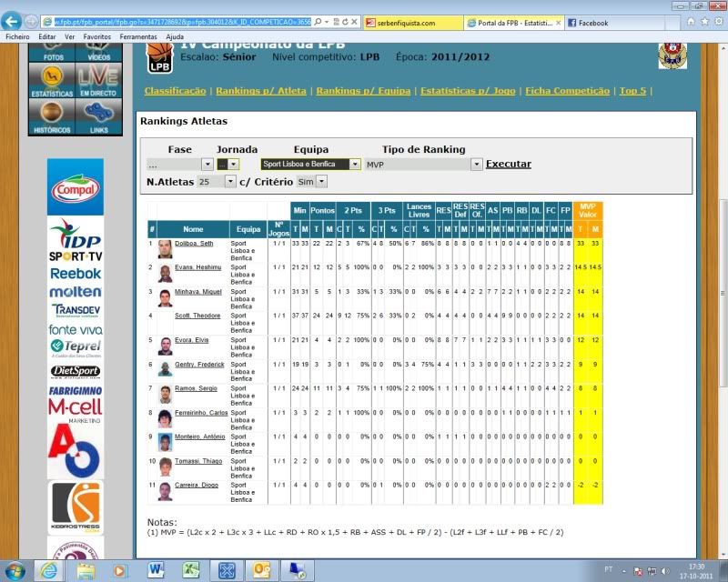Open the Estatísticas p/ Jogo link
The width and height of the screenshot is (728, 582).
click(468, 91)
